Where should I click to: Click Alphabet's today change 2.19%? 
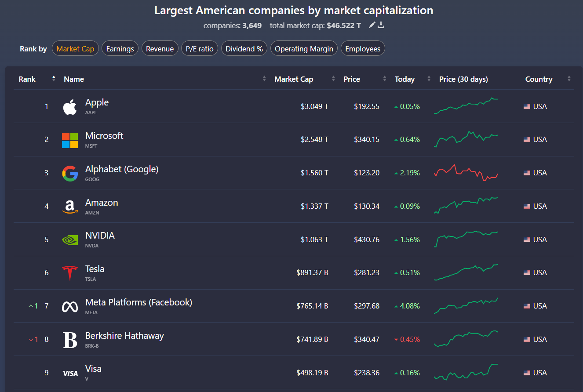click(407, 173)
